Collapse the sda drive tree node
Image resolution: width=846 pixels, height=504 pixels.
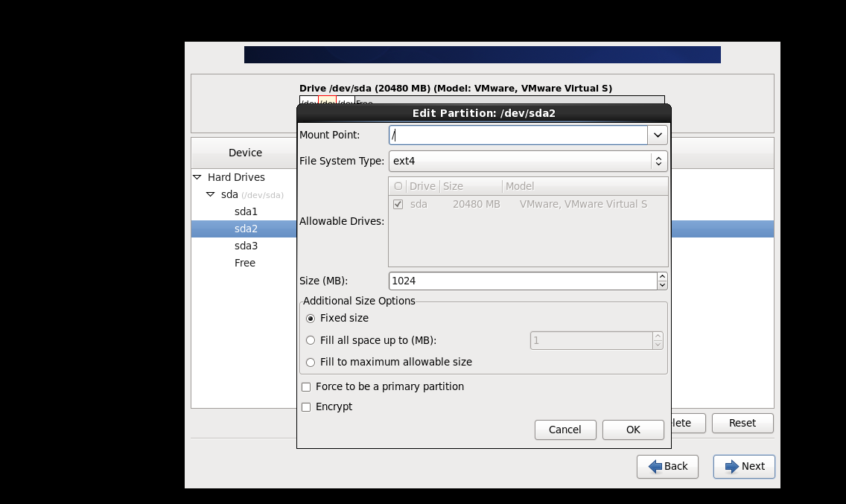pos(211,194)
